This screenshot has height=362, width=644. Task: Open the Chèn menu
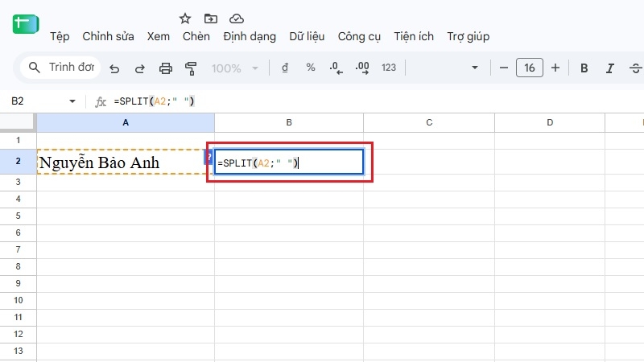click(196, 36)
